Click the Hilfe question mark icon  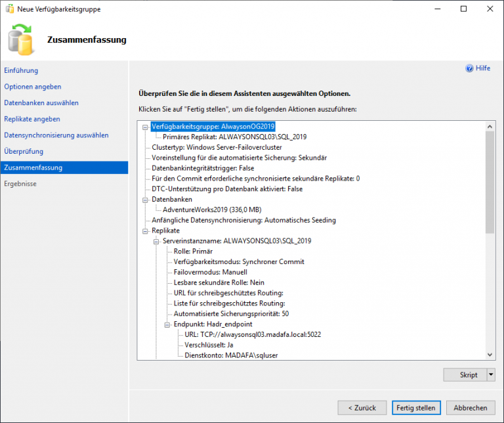click(469, 68)
